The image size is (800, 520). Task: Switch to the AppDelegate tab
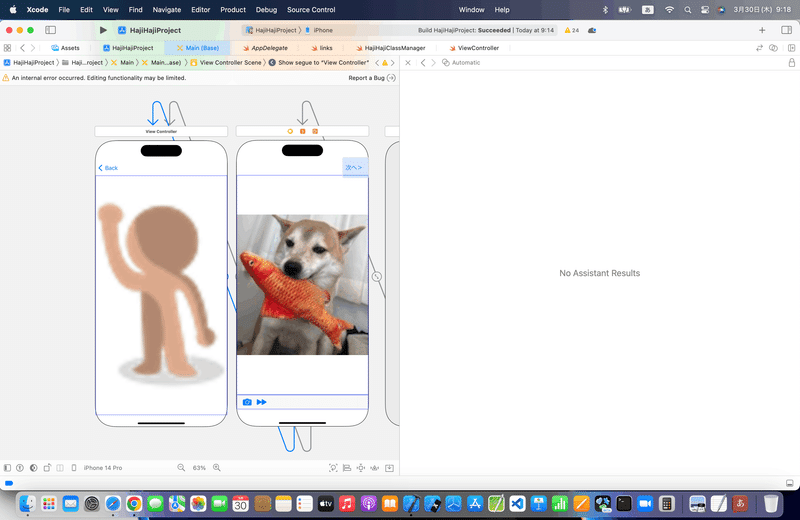pyautogui.click(x=265, y=48)
